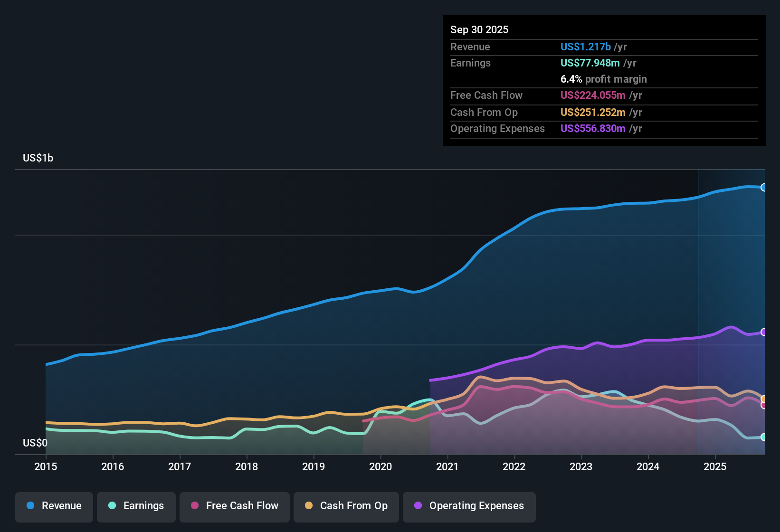This screenshot has width=780, height=532.
Task: Click the orange Cash From Op dot icon
Action: pos(309,506)
